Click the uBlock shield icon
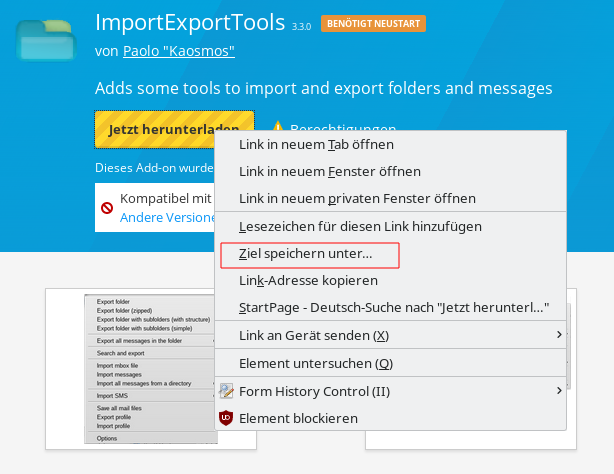Image resolution: width=614 pixels, height=474 pixels. pyautogui.click(x=226, y=418)
